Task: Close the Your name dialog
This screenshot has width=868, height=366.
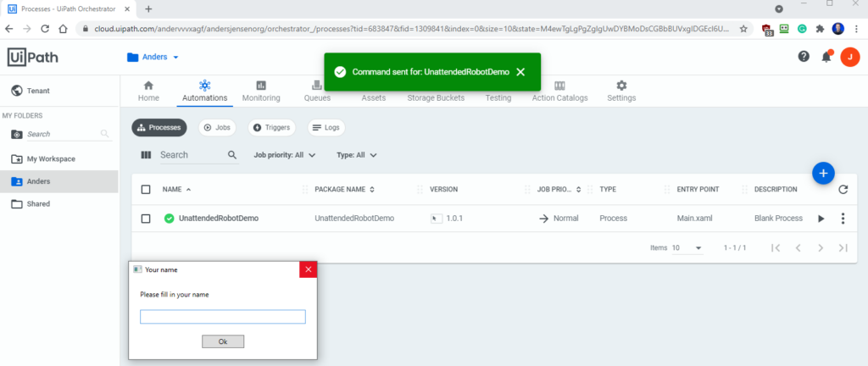Action: point(309,269)
